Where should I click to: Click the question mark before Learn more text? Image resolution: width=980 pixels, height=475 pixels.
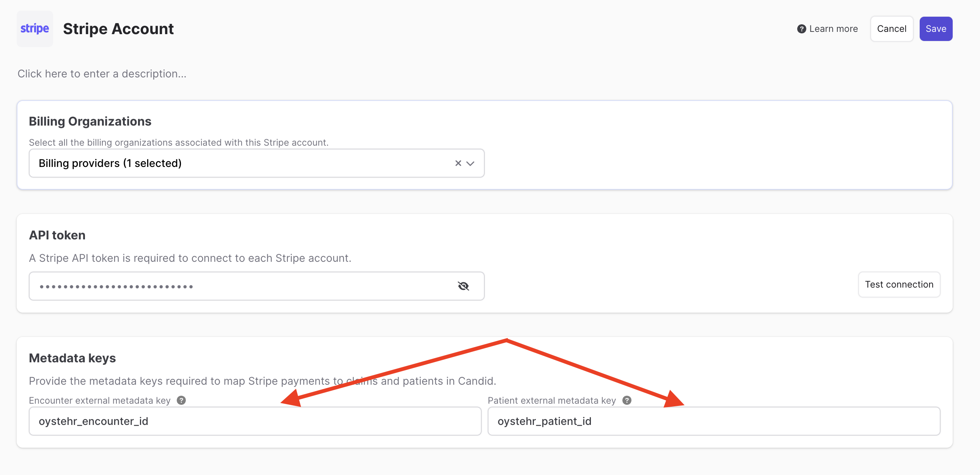coord(802,28)
